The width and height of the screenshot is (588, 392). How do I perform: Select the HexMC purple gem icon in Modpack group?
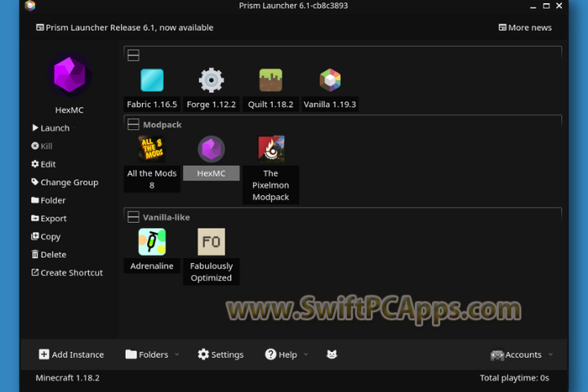tap(212, 149)
